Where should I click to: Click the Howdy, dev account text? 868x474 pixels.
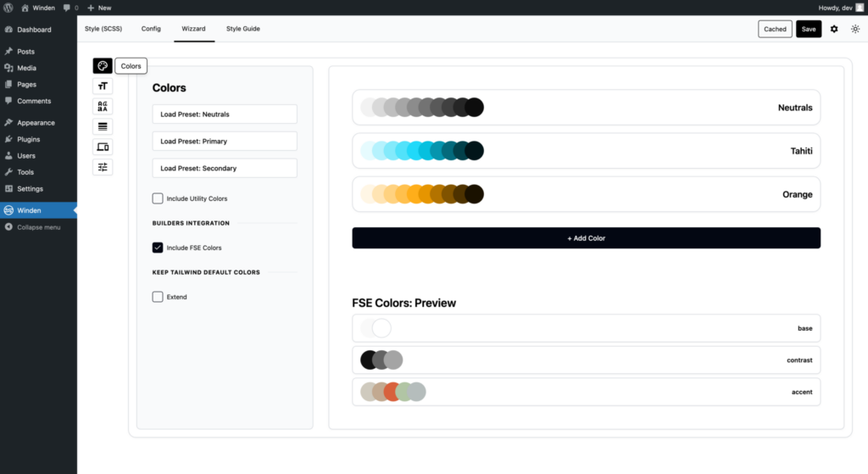835,8
